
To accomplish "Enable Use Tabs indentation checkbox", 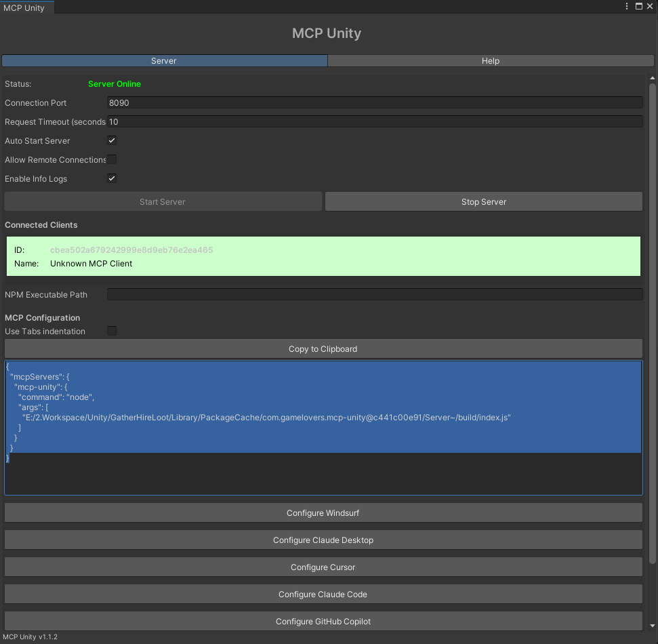I will [112, 331].
